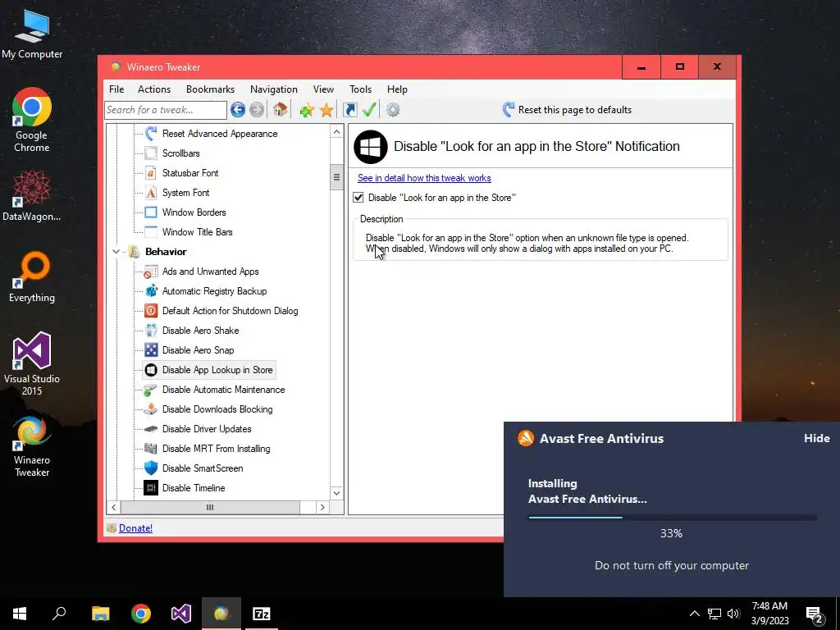The width and height of the screenshot is (840, 630).
Task: Open the Actions menu
Action: tap(153, 89)
